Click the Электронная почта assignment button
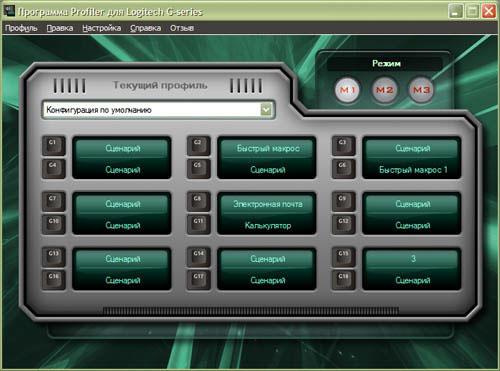Image resolution: width=500 pixels, height=371 pixels. pyautogui.click(x=268, y=204)
